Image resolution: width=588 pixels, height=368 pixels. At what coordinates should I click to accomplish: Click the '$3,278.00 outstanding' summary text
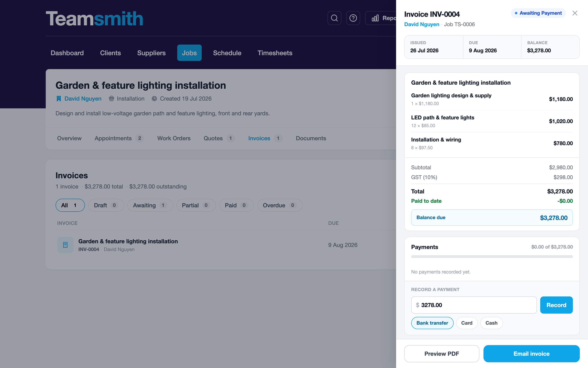[158, 186]
